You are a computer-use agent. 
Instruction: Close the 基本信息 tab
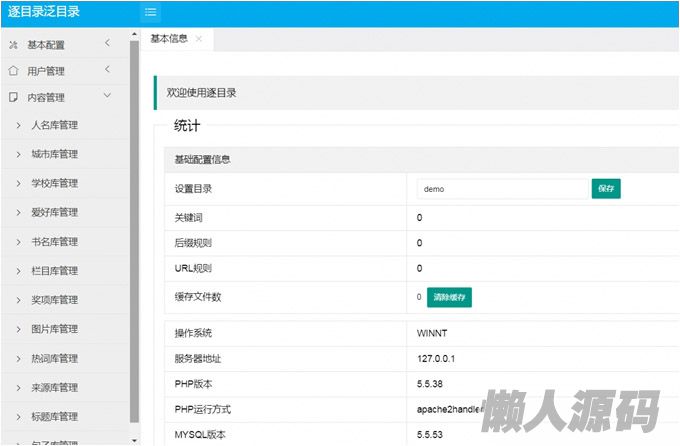pos(199,39)
